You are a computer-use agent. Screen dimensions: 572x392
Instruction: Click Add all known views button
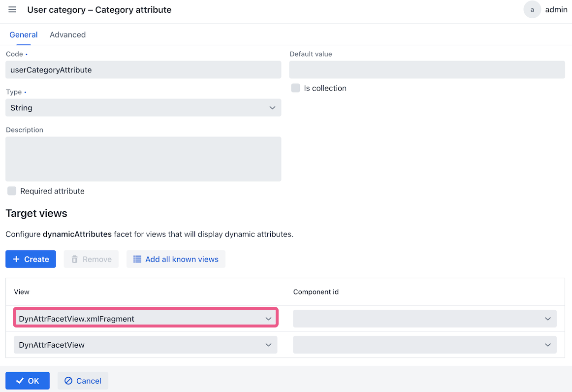pos(176,259)
